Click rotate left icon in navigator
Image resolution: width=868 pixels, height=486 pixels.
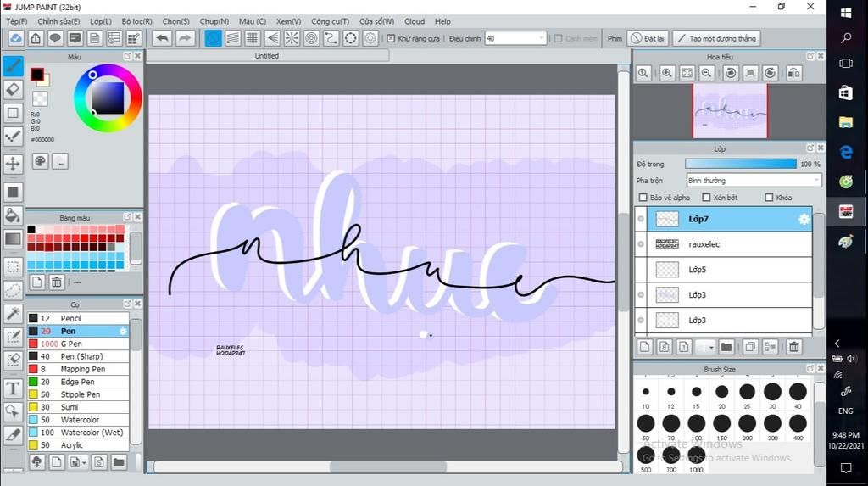click(731, 73)
